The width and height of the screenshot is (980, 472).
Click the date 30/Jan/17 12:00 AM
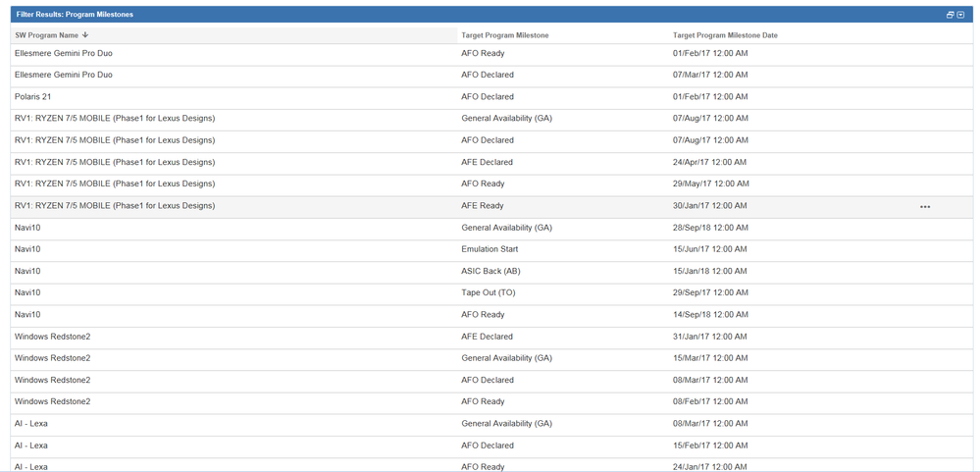click(709, 206)
